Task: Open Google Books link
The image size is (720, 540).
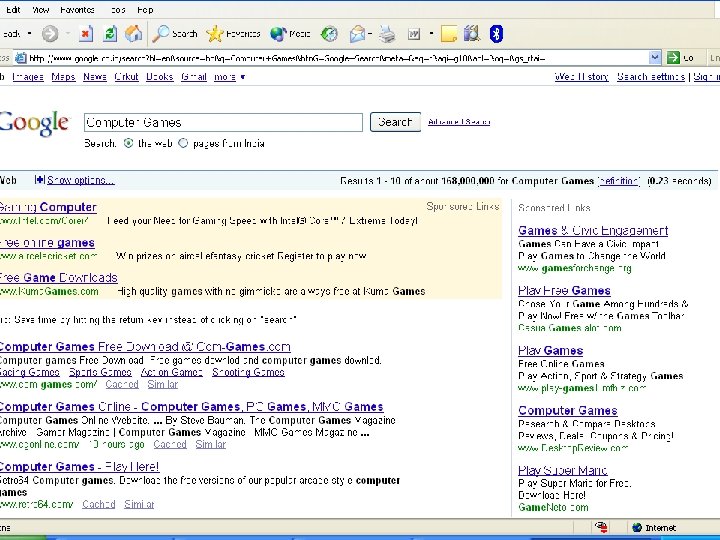Action: pos(159,77)
